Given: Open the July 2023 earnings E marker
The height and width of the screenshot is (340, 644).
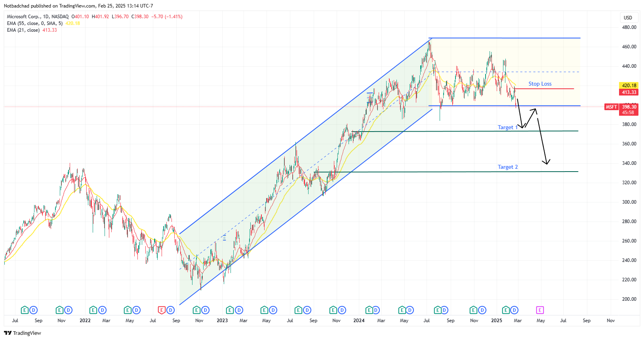Looking at the screenshot, I should [299, 310].
